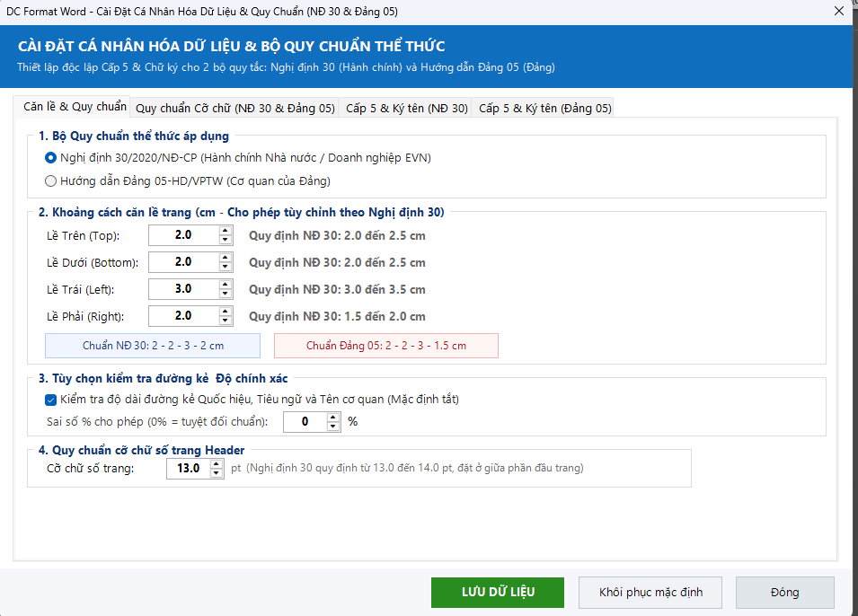Switch to Quy chuẩn Cỡ chữ tab

[x=234, y=109]
